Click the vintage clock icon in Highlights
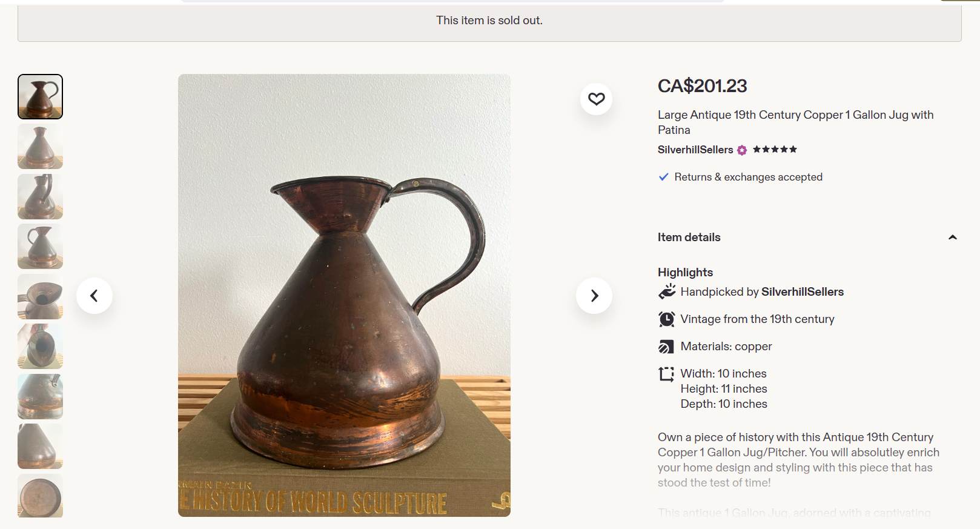The height and width of the screenshot is (529, 980). 666,319
